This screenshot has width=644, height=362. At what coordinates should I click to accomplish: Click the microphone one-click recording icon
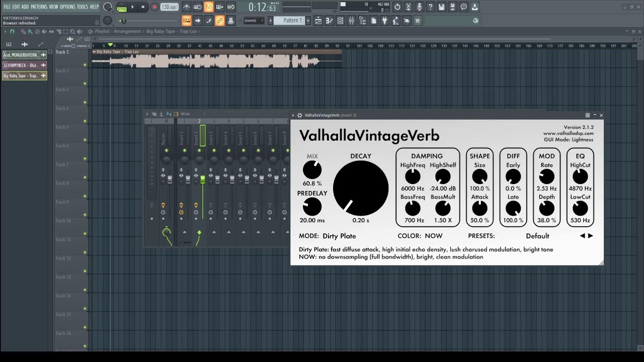(x=419, y=7)
